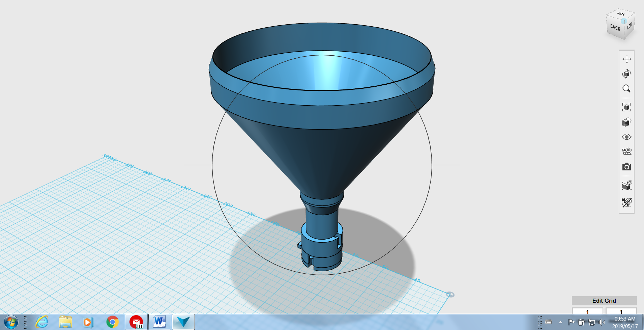
Task: Toggle grid visibility icon
Action: click(x=626, y=152)
